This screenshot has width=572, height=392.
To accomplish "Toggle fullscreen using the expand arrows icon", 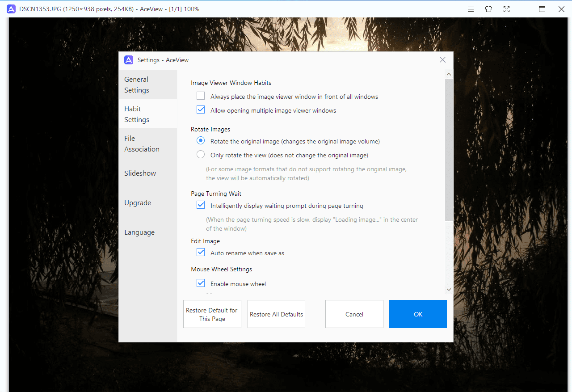I will [506, 9].
